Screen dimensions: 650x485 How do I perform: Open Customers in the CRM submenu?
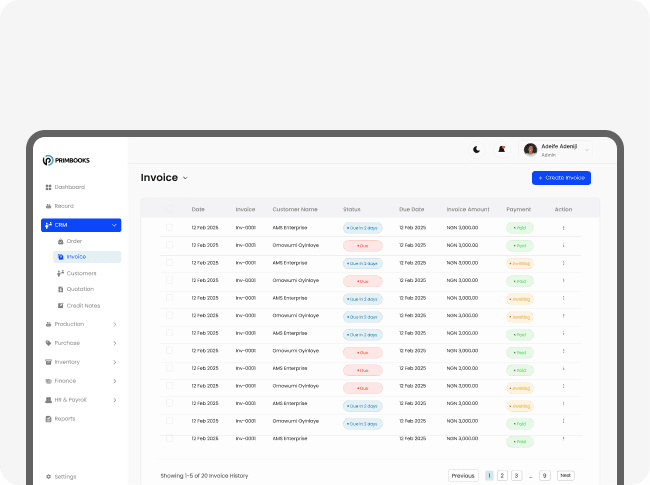(x=77, y=273)
